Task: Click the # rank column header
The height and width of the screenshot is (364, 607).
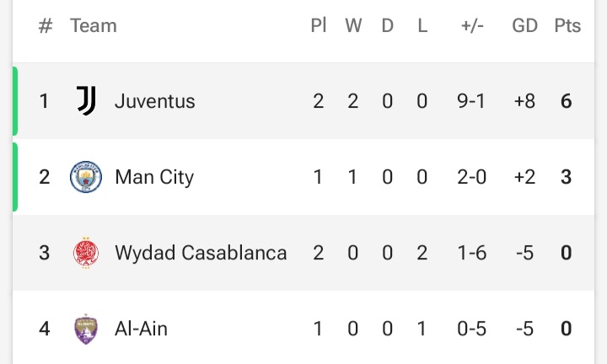Action: pos(46,26)
